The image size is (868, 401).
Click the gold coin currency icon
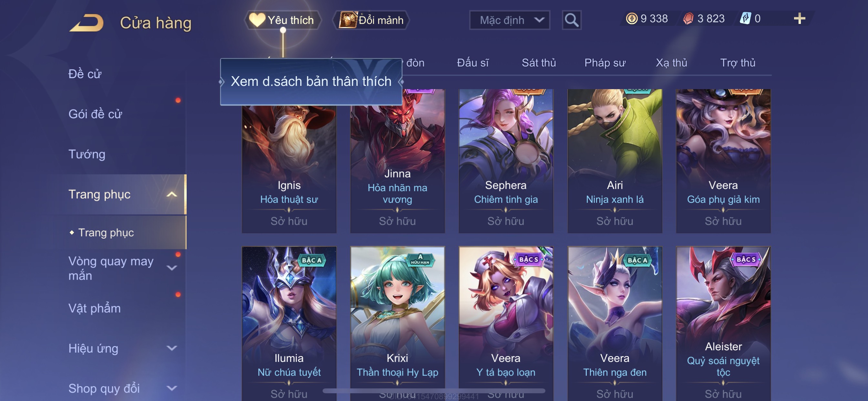631,18
